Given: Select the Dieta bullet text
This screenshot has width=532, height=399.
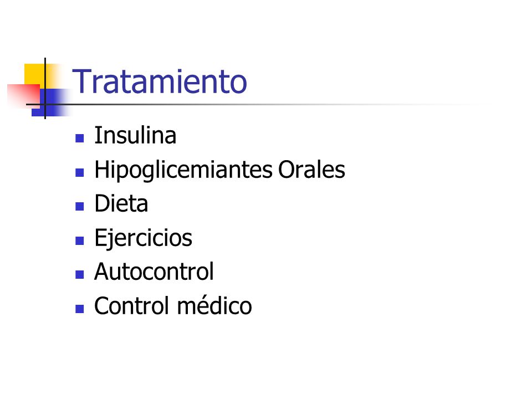Looking at the screenshot, I should coord(121,203).
